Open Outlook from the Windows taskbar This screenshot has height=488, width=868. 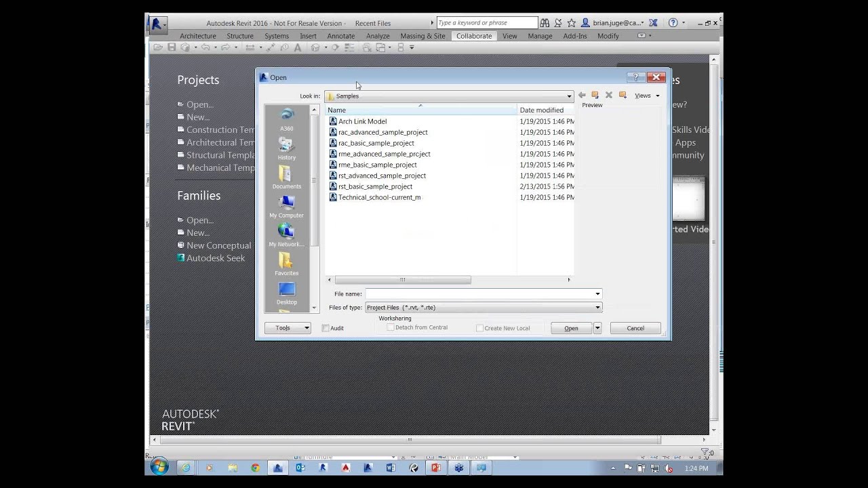click(x=300, y=468)
